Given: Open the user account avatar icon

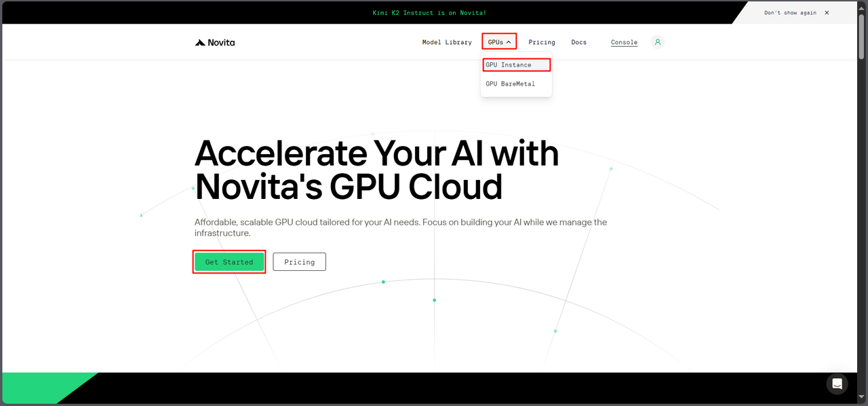Looking at the screenshot, I should coord(657,42).
